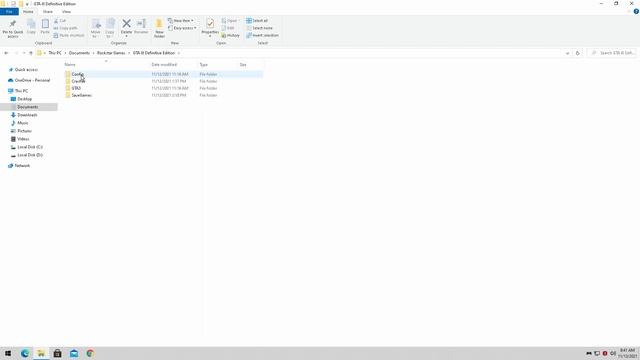This screenshot has height=360, width=640.
Task: Click the Forward navigation arrow
Action: [16, 53]
